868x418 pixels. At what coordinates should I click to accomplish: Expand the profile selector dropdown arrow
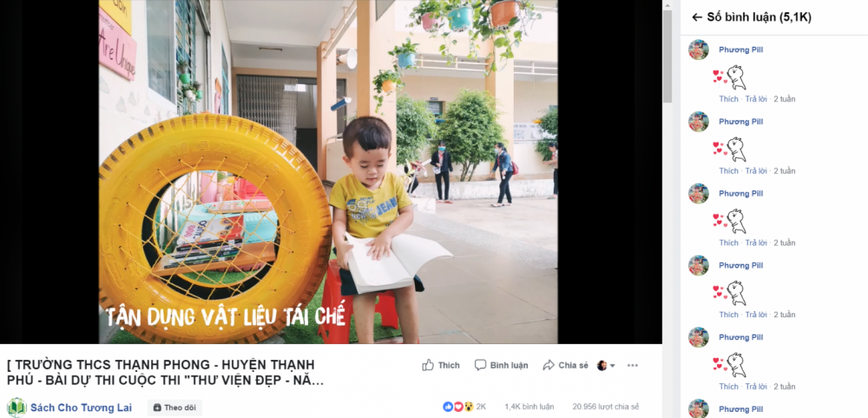612,366
